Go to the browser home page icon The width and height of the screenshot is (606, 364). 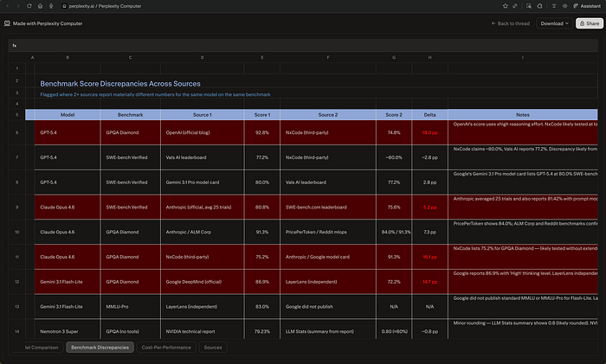point(40,6)
